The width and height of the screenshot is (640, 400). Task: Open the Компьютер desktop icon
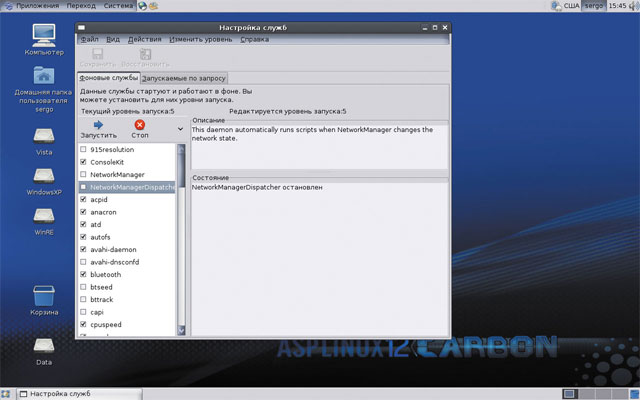pos(44,36)
